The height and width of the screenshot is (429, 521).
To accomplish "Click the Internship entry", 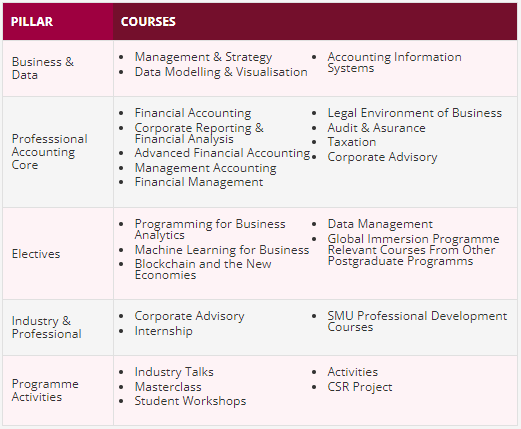I will (163, 331).
